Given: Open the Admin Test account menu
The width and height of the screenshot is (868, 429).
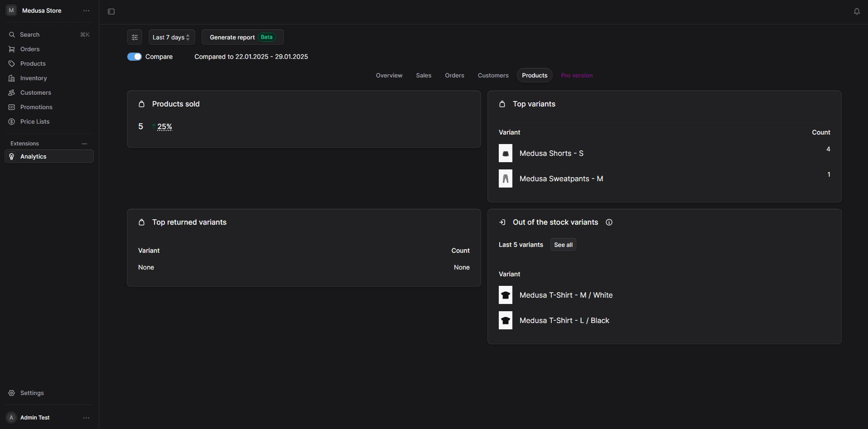Looking at the screenshot, I should [x=86, y=417].
